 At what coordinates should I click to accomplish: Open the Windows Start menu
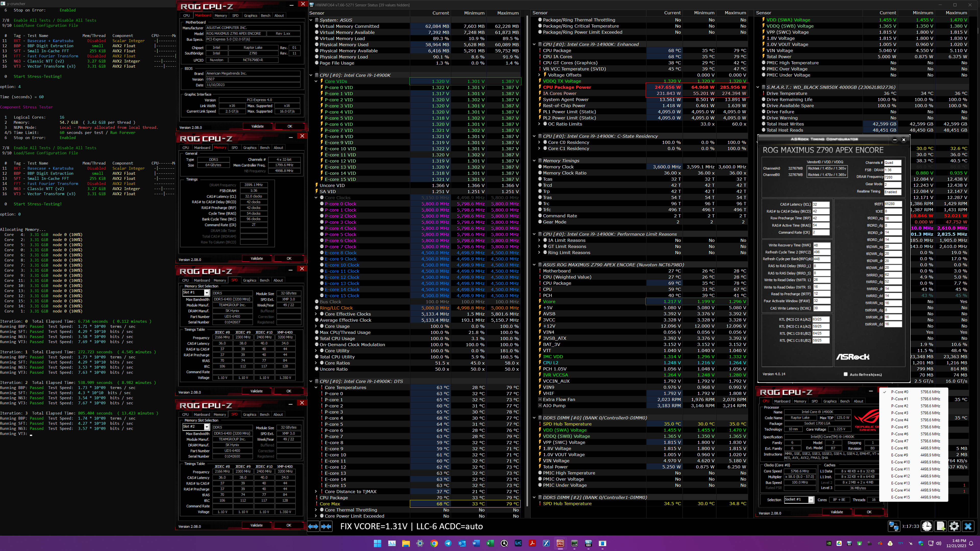tap(377, 543)
